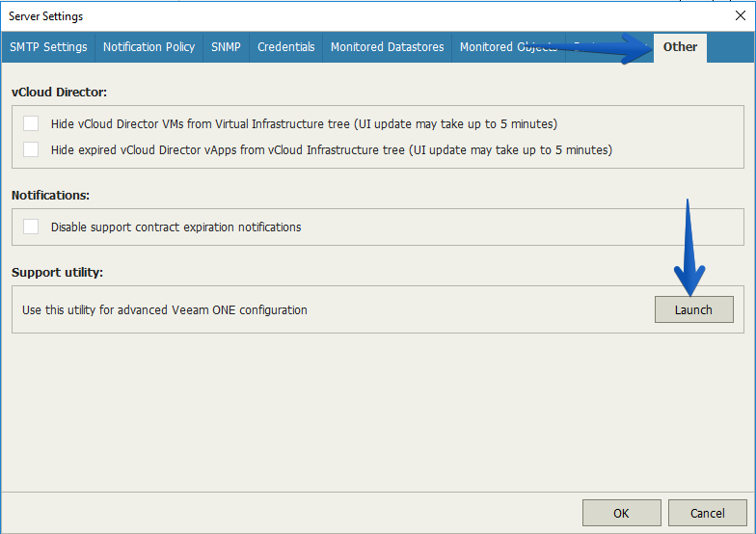Open the partly covered tab before Other
The image size is (756, 534).
pyautogui.click(x=608, y=47)
